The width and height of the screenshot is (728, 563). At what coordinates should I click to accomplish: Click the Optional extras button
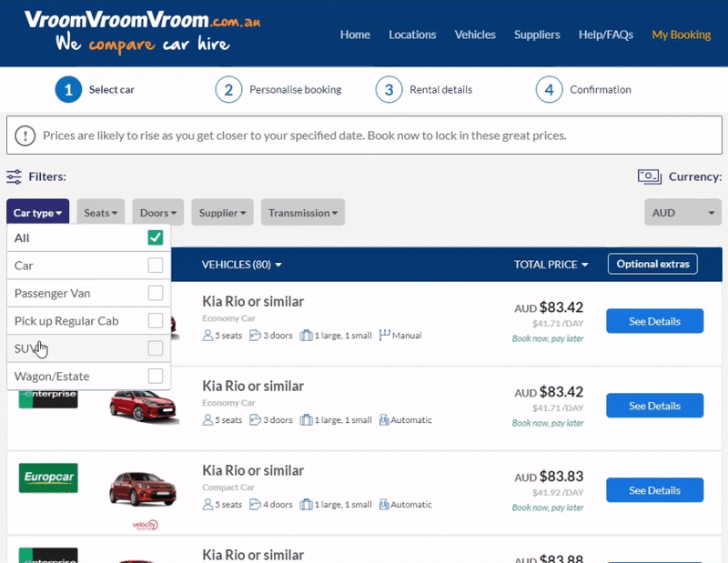pos(652,264)
